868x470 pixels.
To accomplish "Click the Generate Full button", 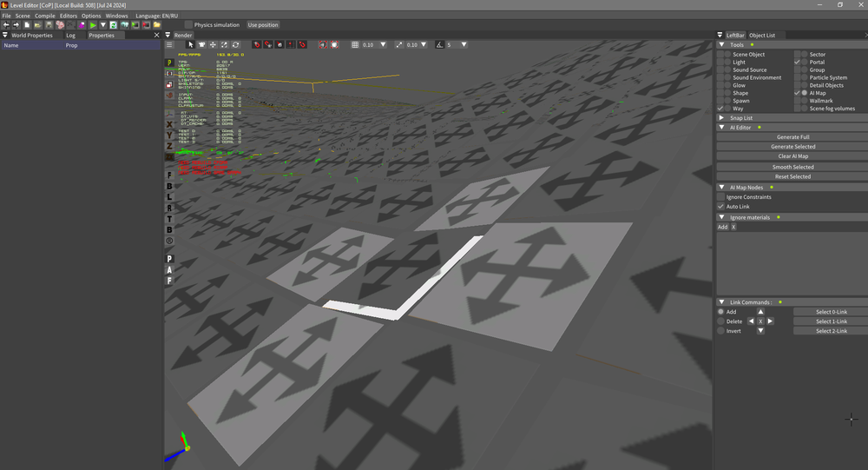I will click(793, 137).
